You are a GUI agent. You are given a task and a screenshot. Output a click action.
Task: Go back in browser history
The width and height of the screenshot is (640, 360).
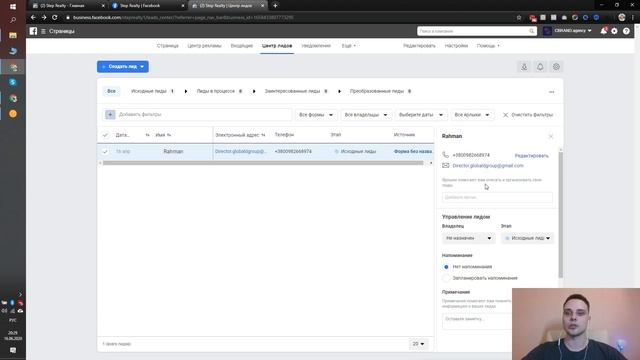click(33, 18)
